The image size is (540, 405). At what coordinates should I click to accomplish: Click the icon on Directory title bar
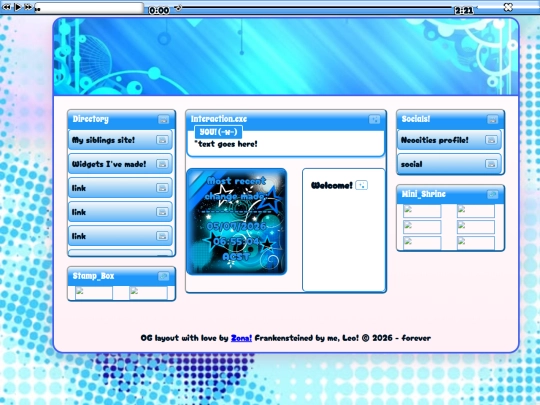tap(164, 120)
